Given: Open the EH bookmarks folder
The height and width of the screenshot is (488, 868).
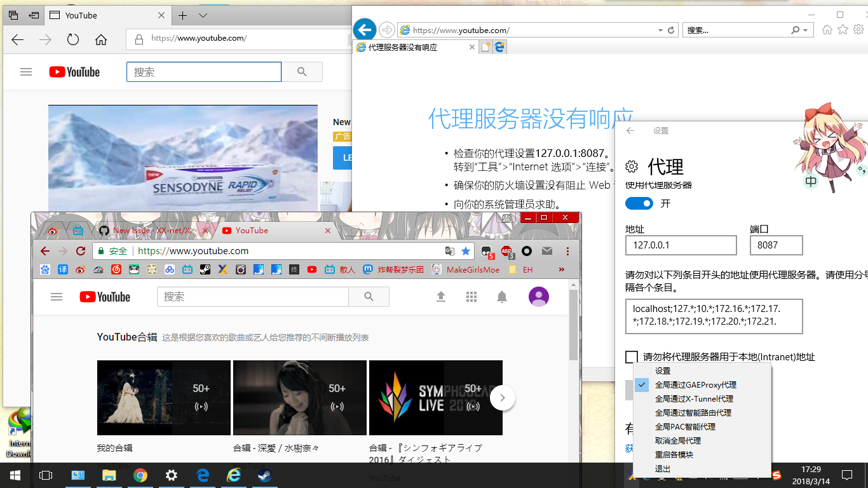Looking at the screenshot, I should pyautogui.click(x=521, y=269).
